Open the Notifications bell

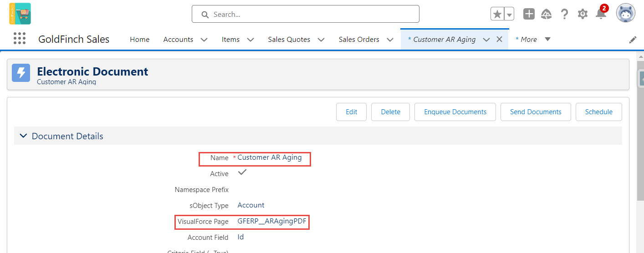click(601, 14)
